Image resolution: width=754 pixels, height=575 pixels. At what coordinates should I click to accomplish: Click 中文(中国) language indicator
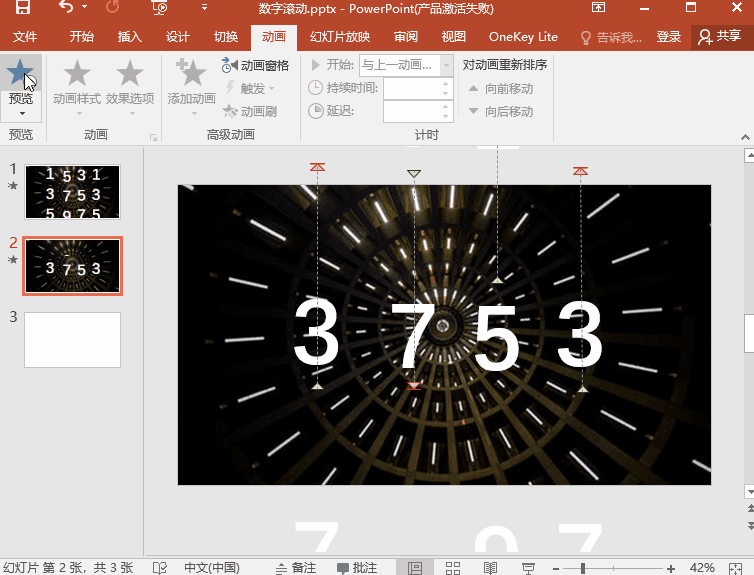(212, 568)
